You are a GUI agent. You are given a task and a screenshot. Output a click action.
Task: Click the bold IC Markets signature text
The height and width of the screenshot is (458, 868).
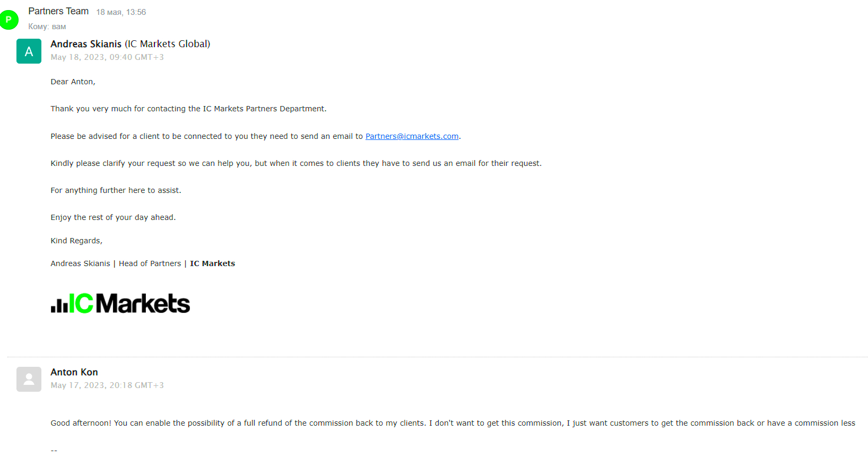(x=212, y=263)
